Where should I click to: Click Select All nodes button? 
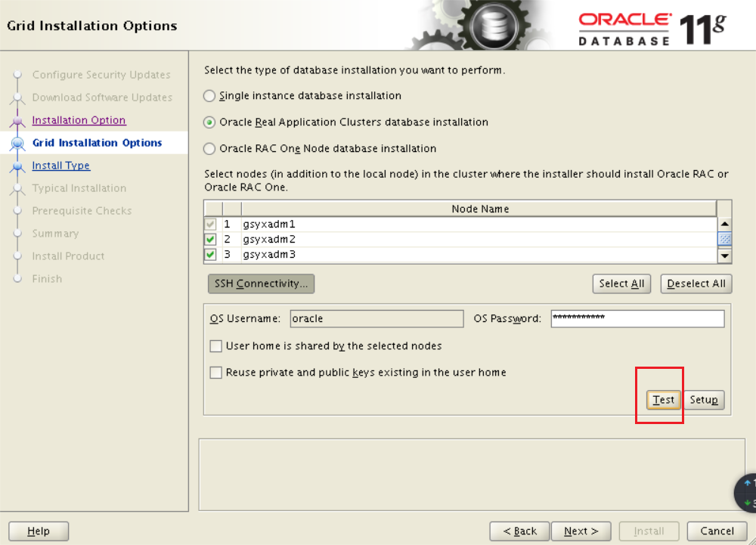pos(621,283)
